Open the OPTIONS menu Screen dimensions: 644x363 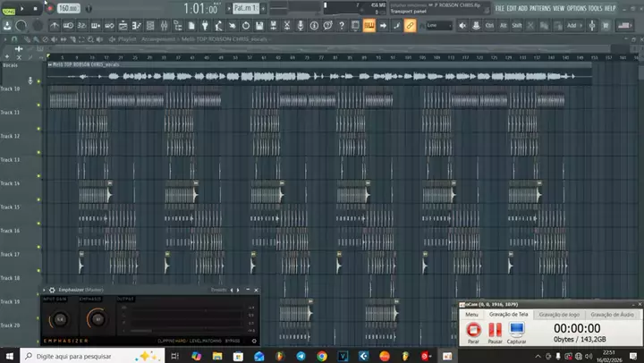tap(576, 8)
